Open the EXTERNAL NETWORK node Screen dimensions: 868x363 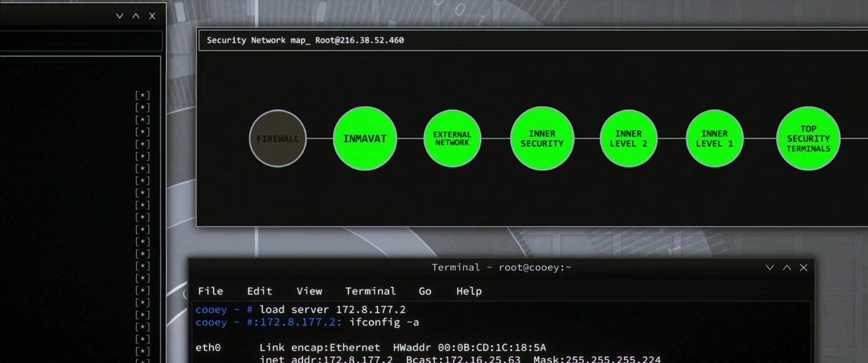[x=452, y=139]
